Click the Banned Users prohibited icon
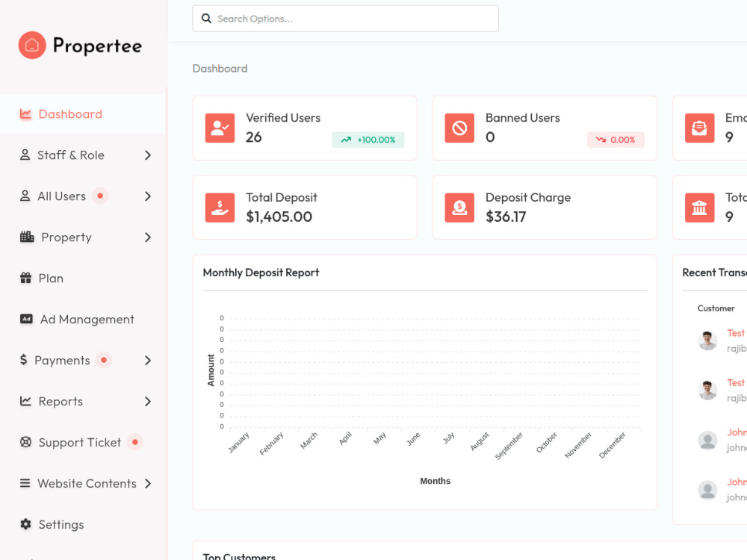 [459, 128]
